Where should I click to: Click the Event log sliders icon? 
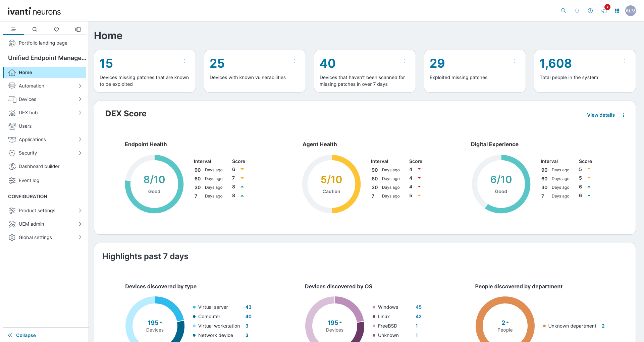pyautogui.click(x=12, y=180)
